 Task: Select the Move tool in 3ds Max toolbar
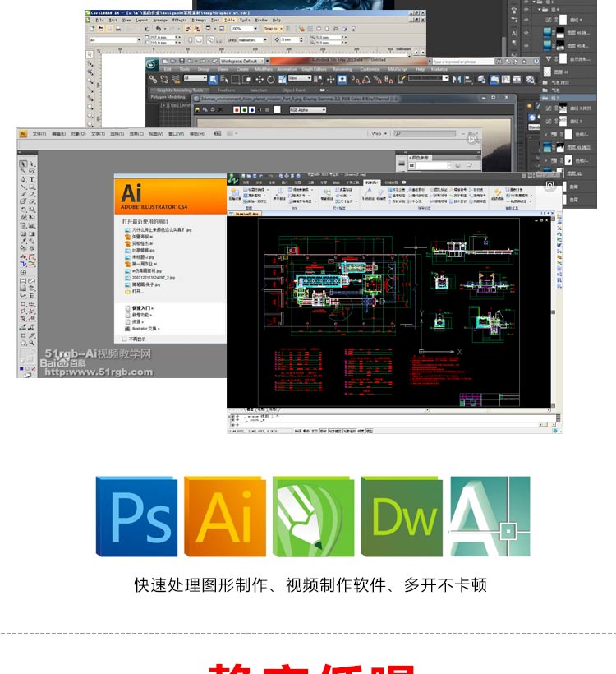[260, 79]
